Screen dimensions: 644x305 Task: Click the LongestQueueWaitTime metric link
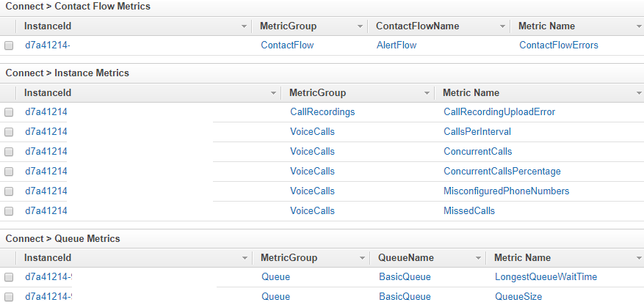coord(546,276)
